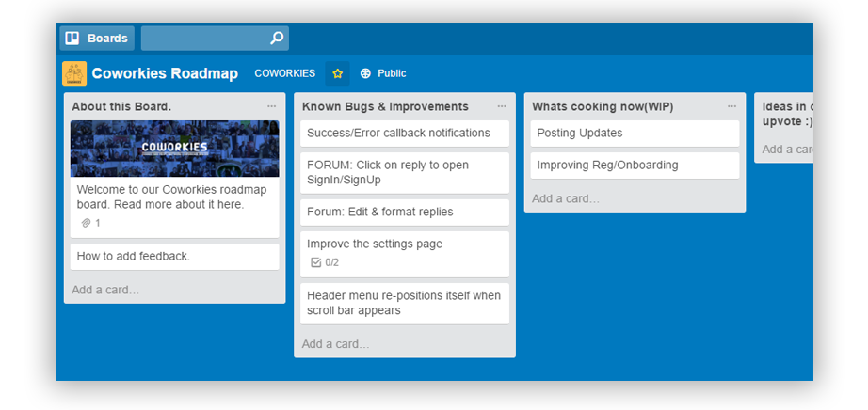868x410 pixels.
Task: Click the Coworkies team logo icon
Action: coord(74,73)
